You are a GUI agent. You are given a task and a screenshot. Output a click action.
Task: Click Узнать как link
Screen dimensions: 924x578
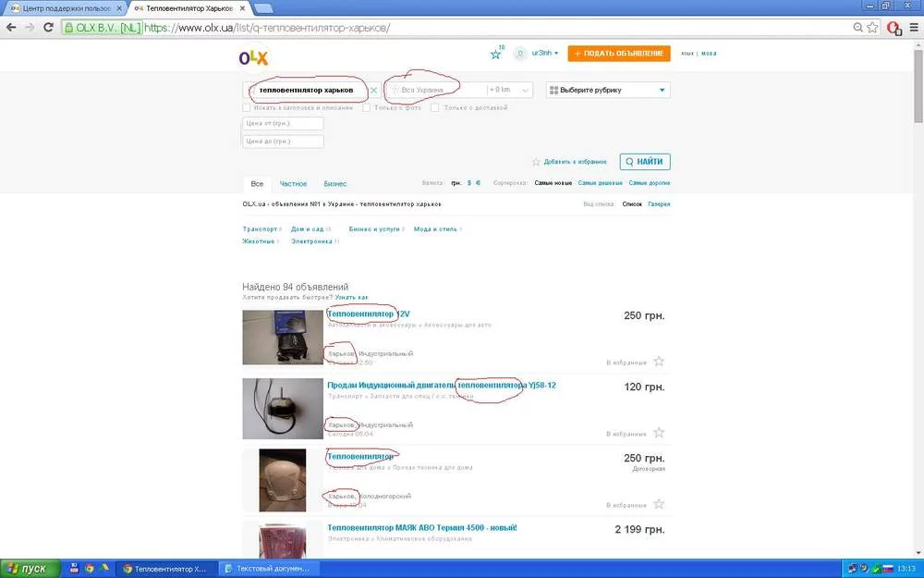click(x=352, y=298)
